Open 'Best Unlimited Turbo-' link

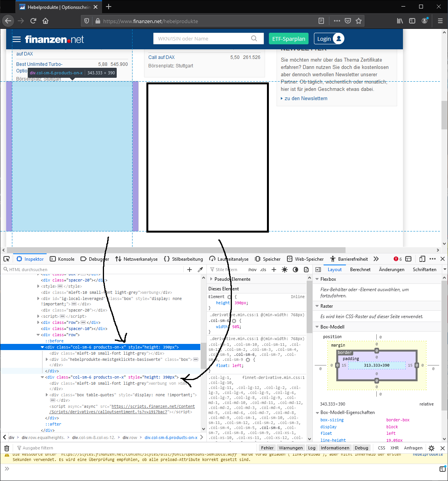coord(39,64)
